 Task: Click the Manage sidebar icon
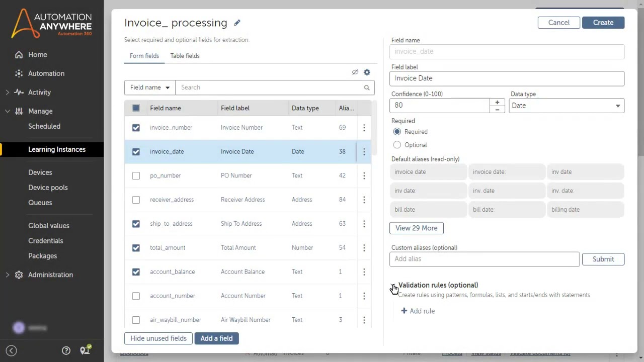(19, 111)
